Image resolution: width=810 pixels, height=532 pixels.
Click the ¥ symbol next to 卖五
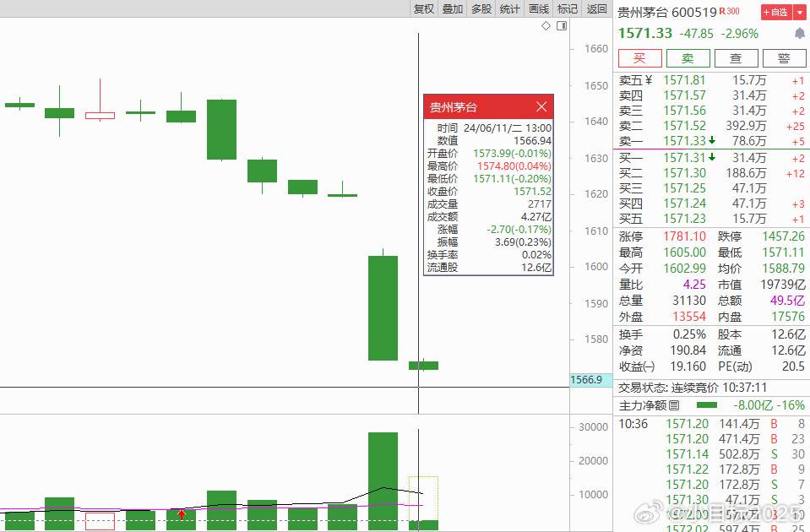pyautogui.click(x=649, y=80)
